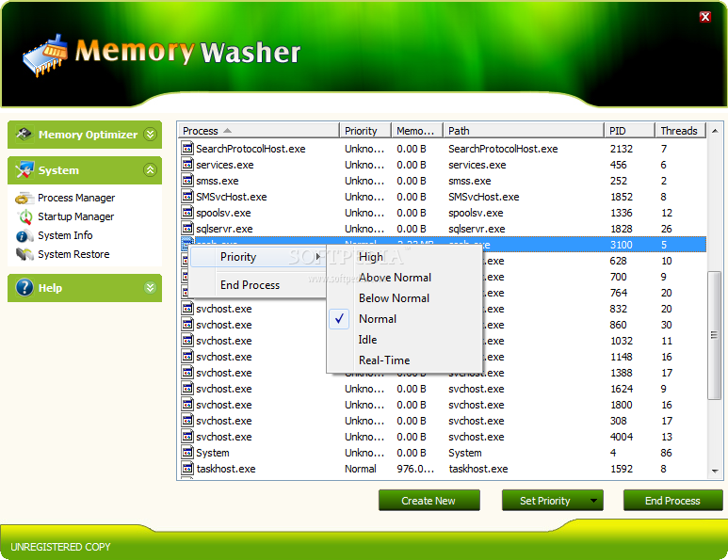The width and height of the screenshot is (728, 560).
Task: Click the SearchProtocolHost.exe process icon
Action: pos(187,149)
